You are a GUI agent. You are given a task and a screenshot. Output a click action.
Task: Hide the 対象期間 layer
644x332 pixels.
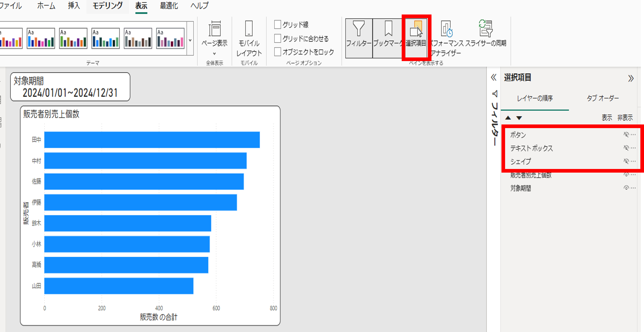point(626,188)
